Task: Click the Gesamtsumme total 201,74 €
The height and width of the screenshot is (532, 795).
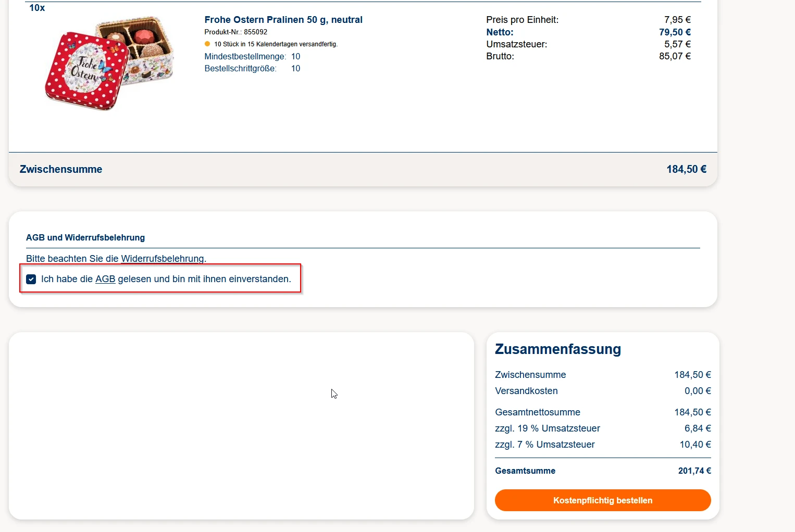Action: pyautogui.click(x=694, y=471)
